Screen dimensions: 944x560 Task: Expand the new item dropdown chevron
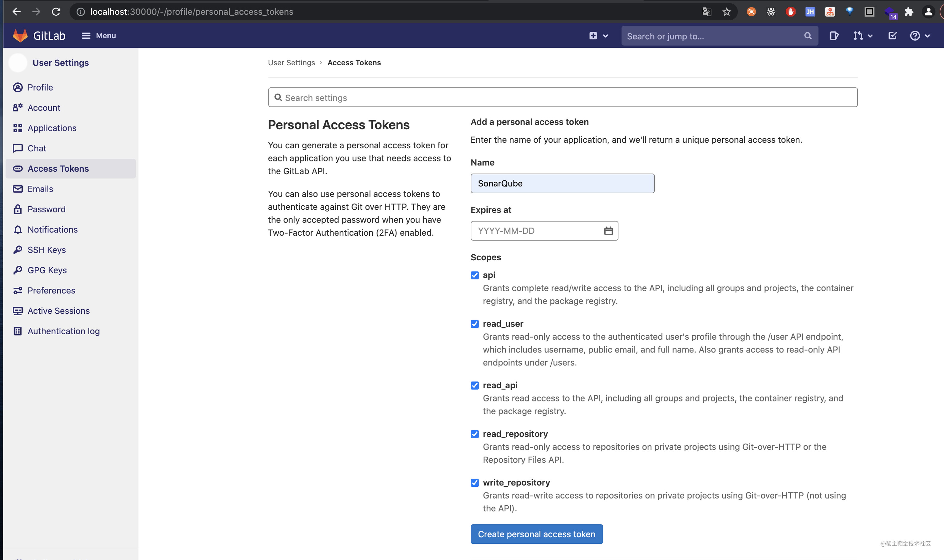click(605, 36)
